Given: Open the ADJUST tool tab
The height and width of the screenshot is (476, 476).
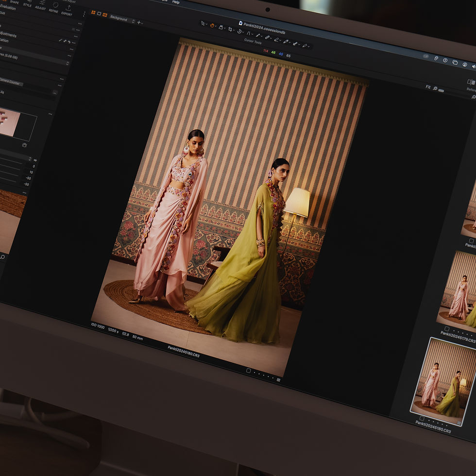Looking at the screenshot, I should click(x=41, y=5).
